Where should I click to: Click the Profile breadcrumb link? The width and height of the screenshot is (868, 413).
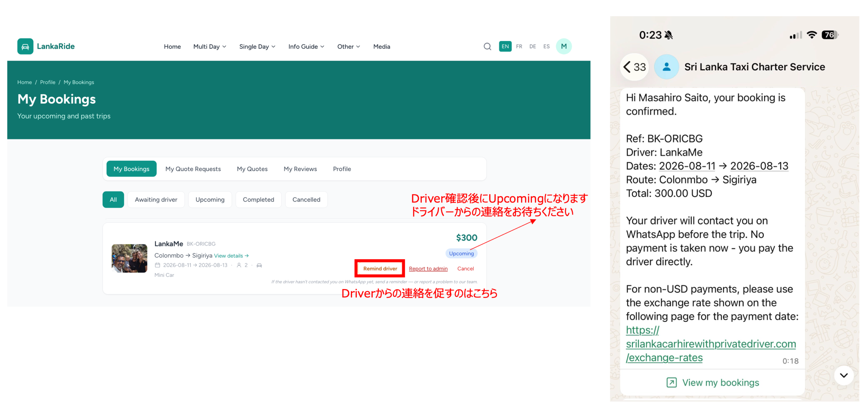[x=47, y=82]
